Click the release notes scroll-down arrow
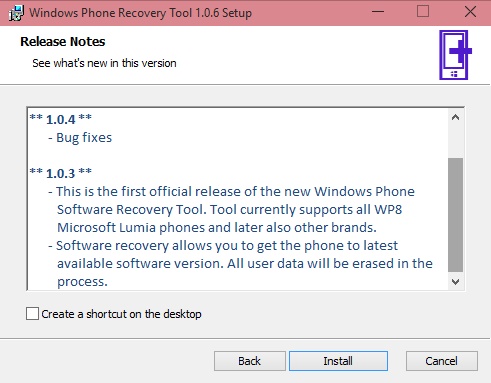The width and height of the screenshot is (491, 383). [455, 281]
